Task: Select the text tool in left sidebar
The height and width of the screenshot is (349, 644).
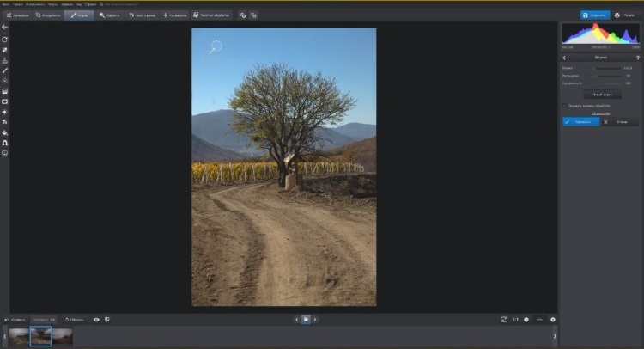Action: coord(5,122)
